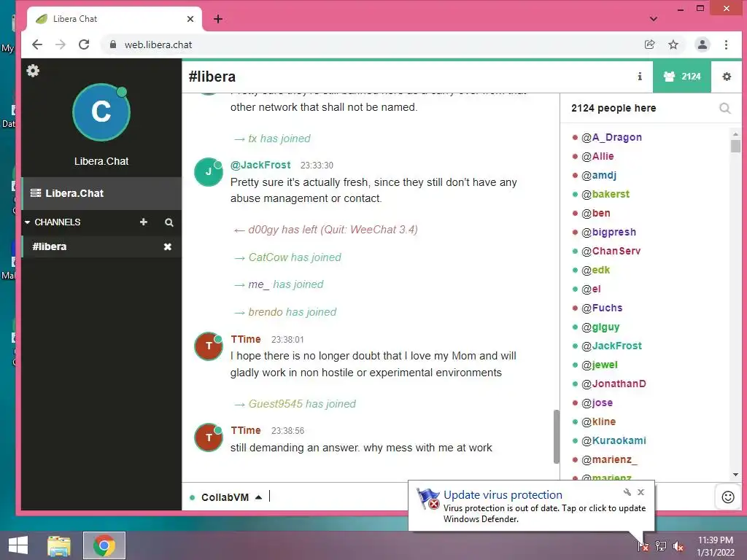Reload the page in Chrome
The width and height of the screenshot is (747, 560).
(x=84, y=44)
